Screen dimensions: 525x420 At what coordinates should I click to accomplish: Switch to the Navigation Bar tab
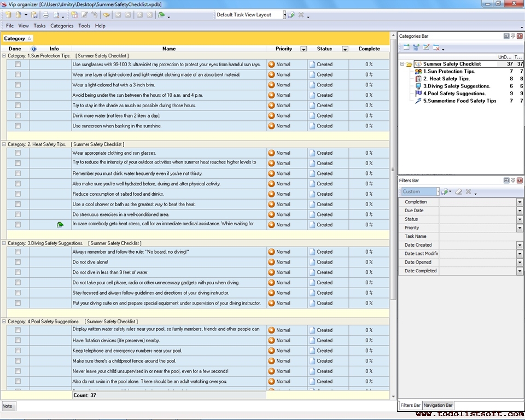(x=438, y=405)
